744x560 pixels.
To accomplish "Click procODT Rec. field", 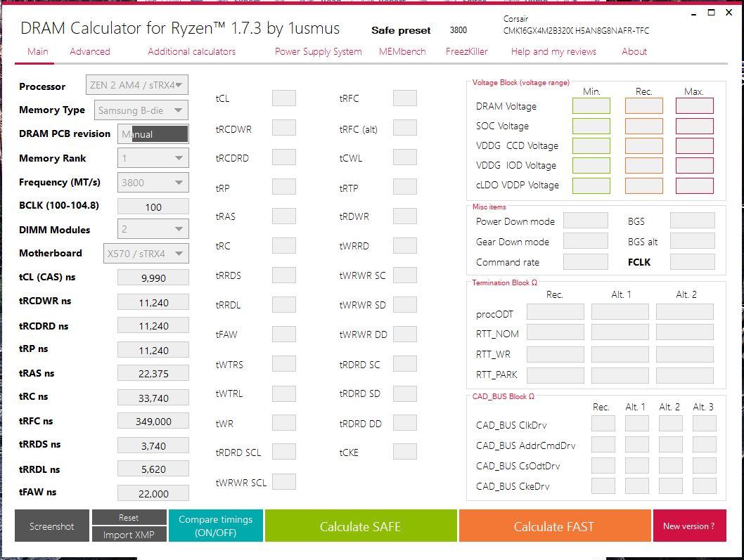I will pyautogui.click(x=555, y=312).
